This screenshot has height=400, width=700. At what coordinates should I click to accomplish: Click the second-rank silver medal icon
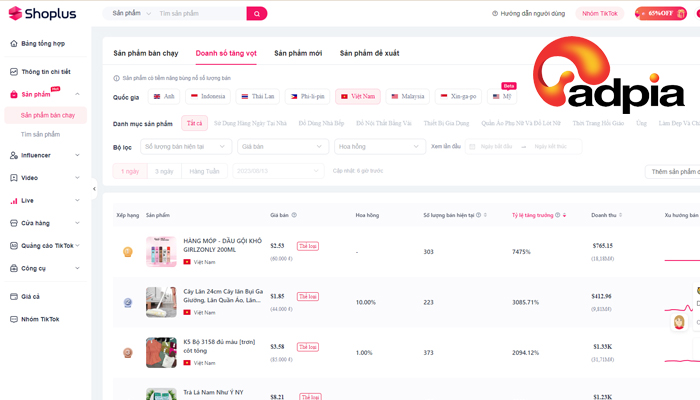[x=128, y=302]
